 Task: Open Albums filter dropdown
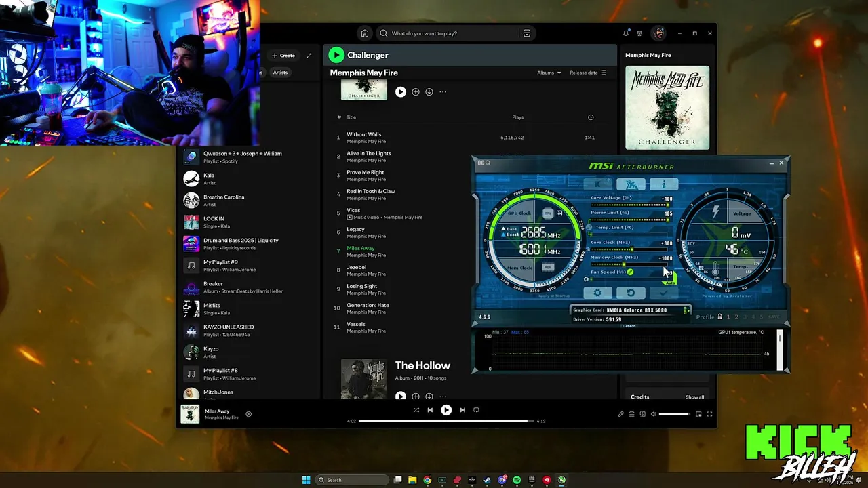click(x=549, y=73)
